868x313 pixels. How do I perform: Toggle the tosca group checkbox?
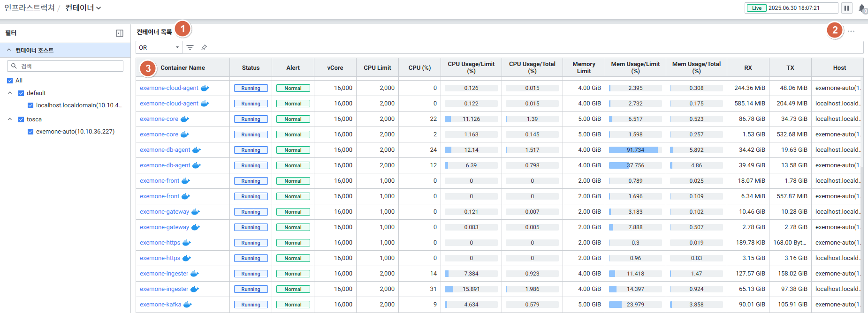pyautogui.click(x=21, y=119)
